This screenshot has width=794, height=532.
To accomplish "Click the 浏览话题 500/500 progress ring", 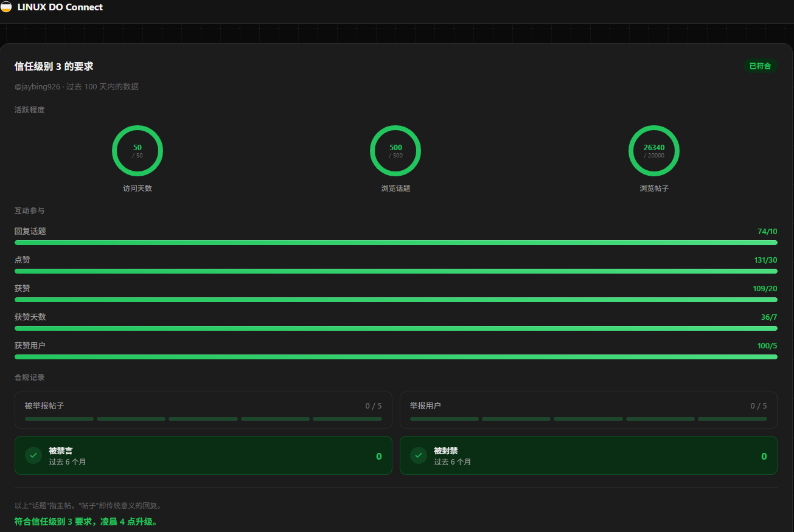I will [x=395, y=151].
